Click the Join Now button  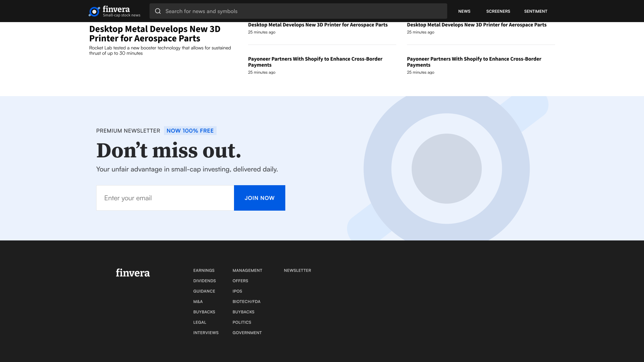(259, 198)
